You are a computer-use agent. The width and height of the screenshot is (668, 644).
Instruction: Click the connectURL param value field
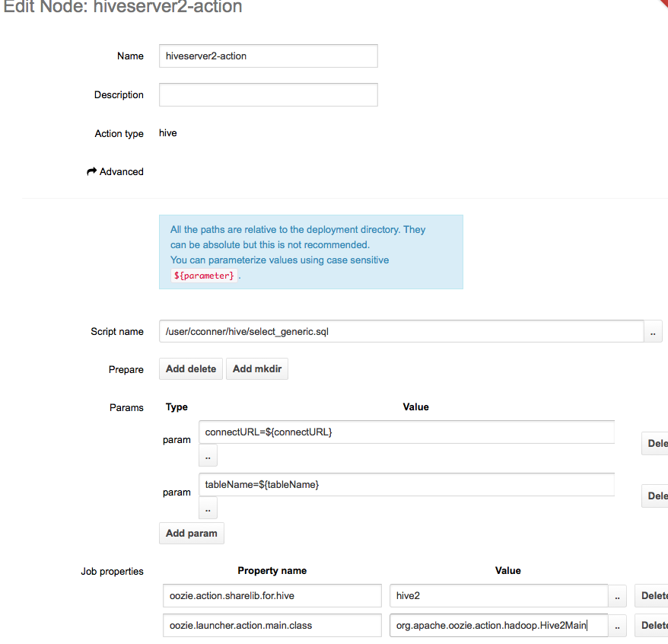(406, 432)
